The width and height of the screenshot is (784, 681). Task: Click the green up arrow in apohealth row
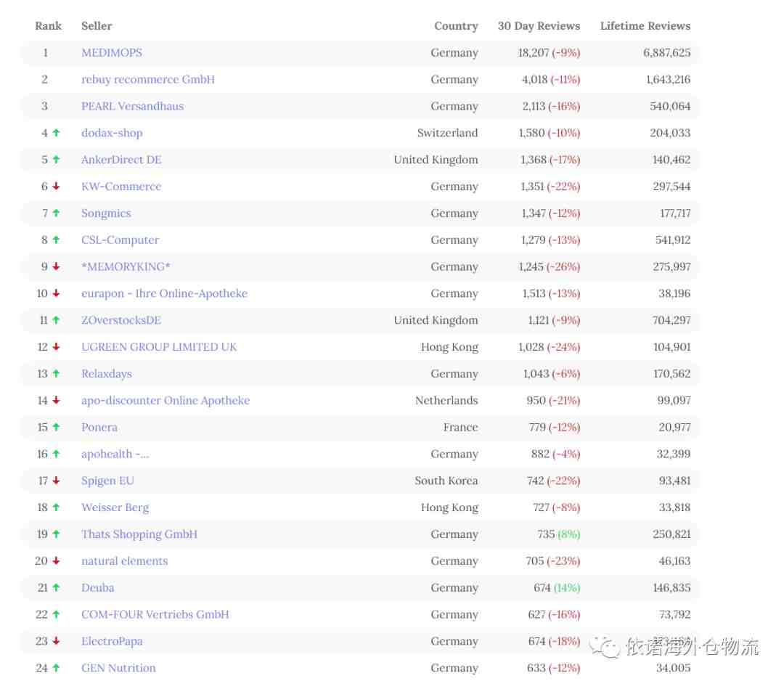[x=56, y=454]
